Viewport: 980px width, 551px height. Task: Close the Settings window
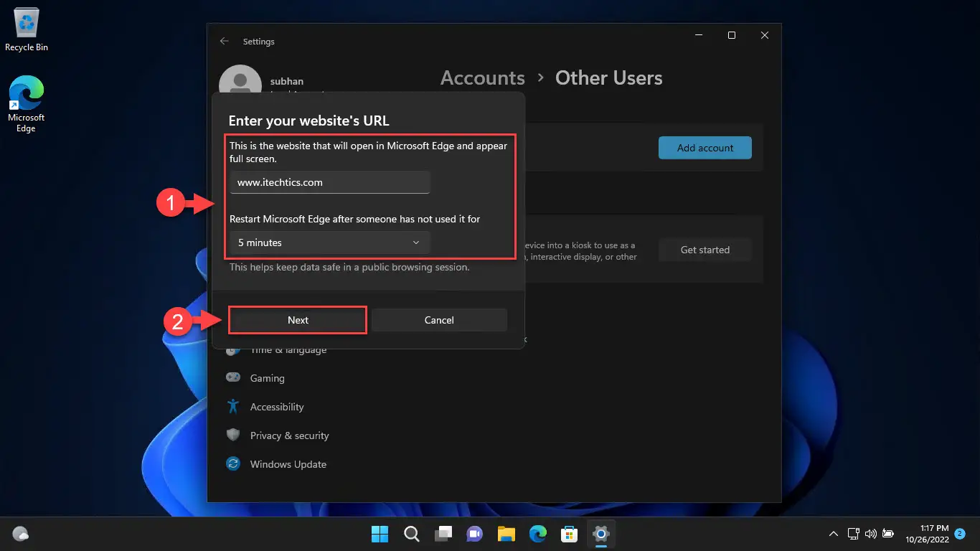[x=765, y=35]
